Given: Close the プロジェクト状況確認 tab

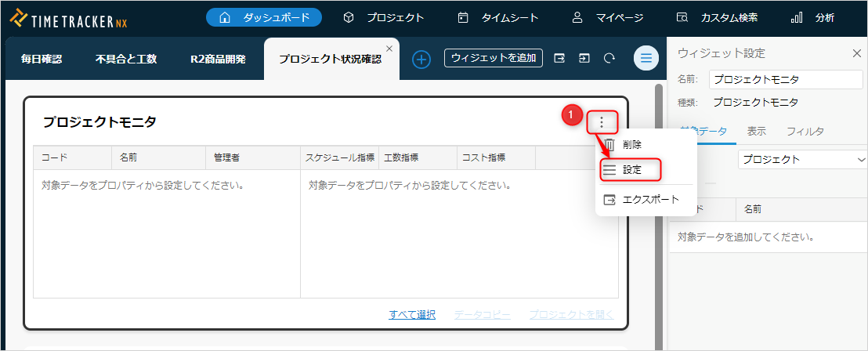Looking at the screenshot, I should [x=389, y=48].
